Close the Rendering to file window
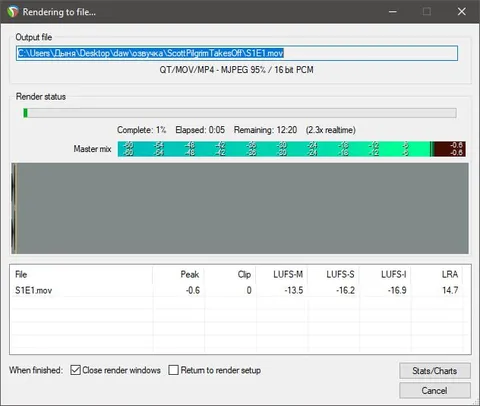The image size is (480, 406). [x=462, y=12]
